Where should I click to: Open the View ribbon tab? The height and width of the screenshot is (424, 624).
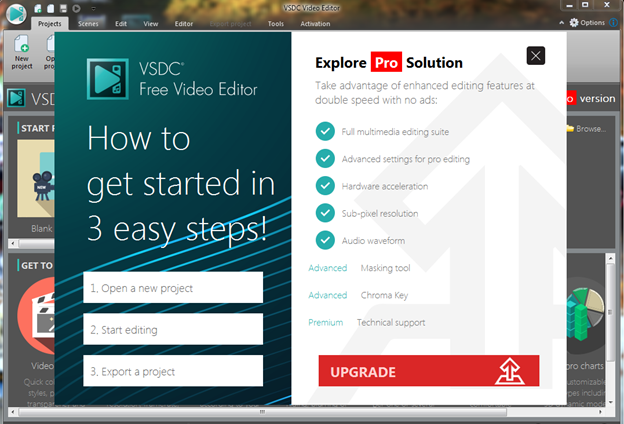coord(151,24)
